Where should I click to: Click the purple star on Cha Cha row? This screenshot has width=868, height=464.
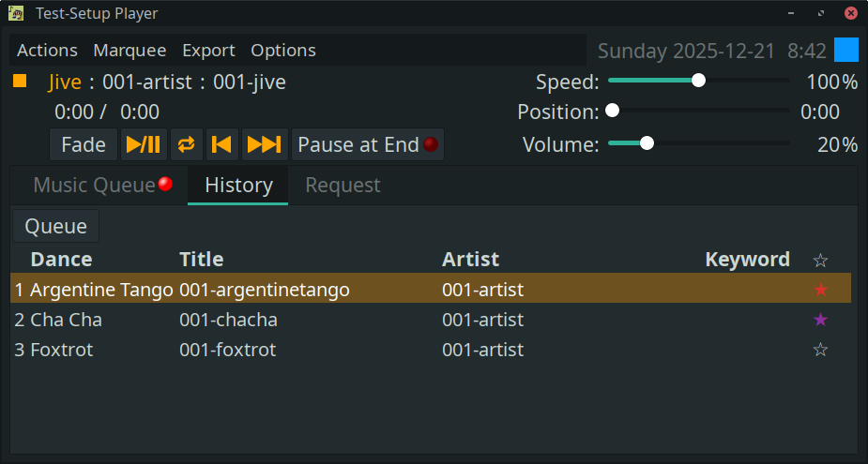tap(821, 320)
